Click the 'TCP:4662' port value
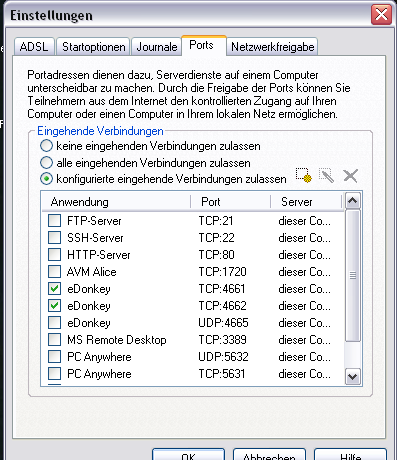Screen dimensions: 397x460 pos(222,306)
